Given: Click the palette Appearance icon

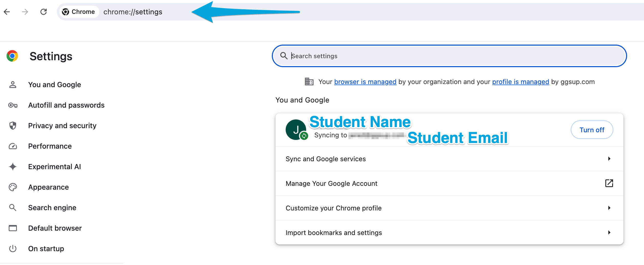Looking at the screenshot, I should [x=13, y=187].
